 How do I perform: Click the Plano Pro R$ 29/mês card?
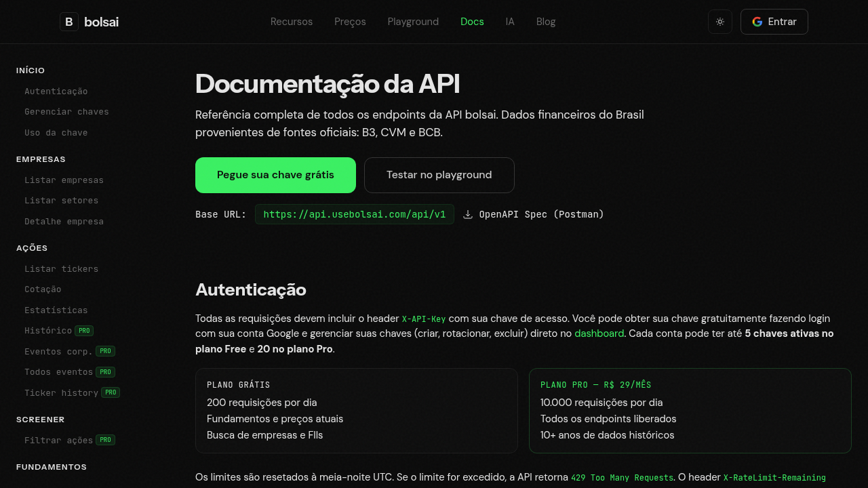690,411
